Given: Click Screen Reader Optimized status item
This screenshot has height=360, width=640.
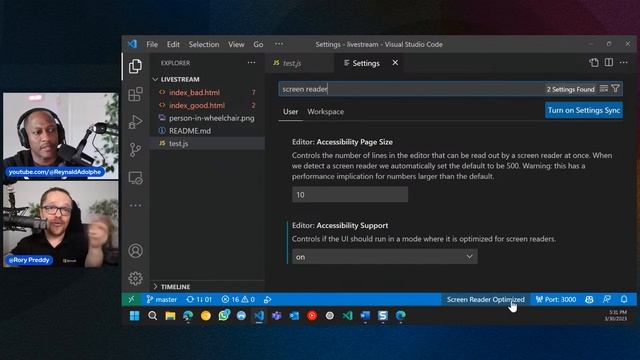Looking at the screenshot, I should 485,299.
